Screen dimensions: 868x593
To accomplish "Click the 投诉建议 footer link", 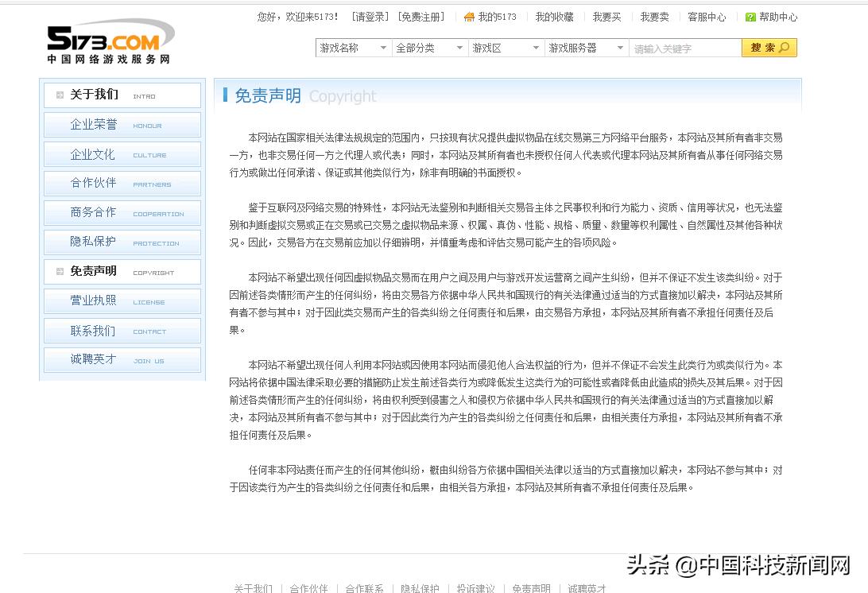I will [475, 588].
